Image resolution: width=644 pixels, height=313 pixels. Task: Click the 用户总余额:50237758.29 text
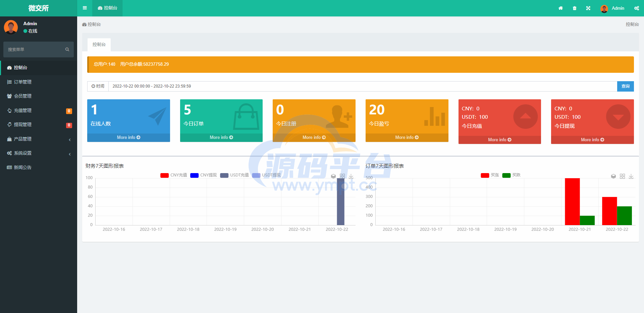pyautogui.click(x=145, y=64)
